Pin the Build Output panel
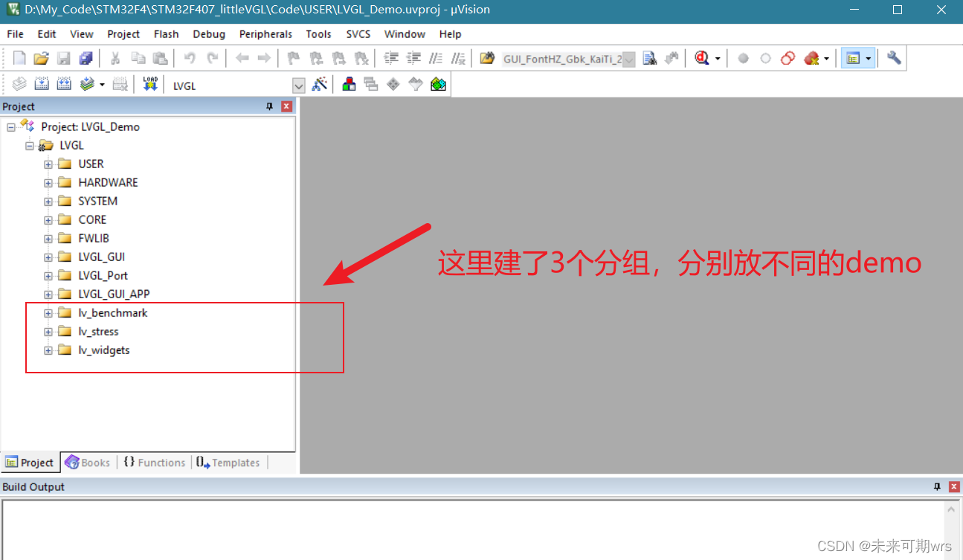 (x=936, y=486)
